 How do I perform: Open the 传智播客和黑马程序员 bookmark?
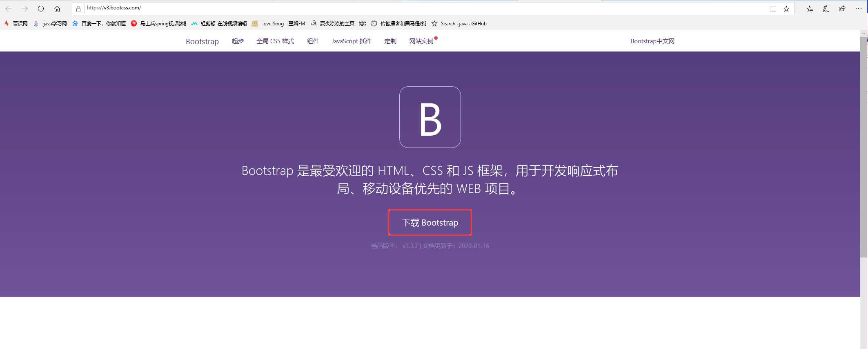pyautogui.click(x=398, y=24)
